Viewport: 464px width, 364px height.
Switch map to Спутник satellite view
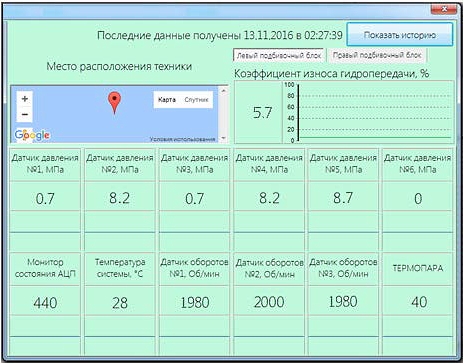[x=196, y=100]
